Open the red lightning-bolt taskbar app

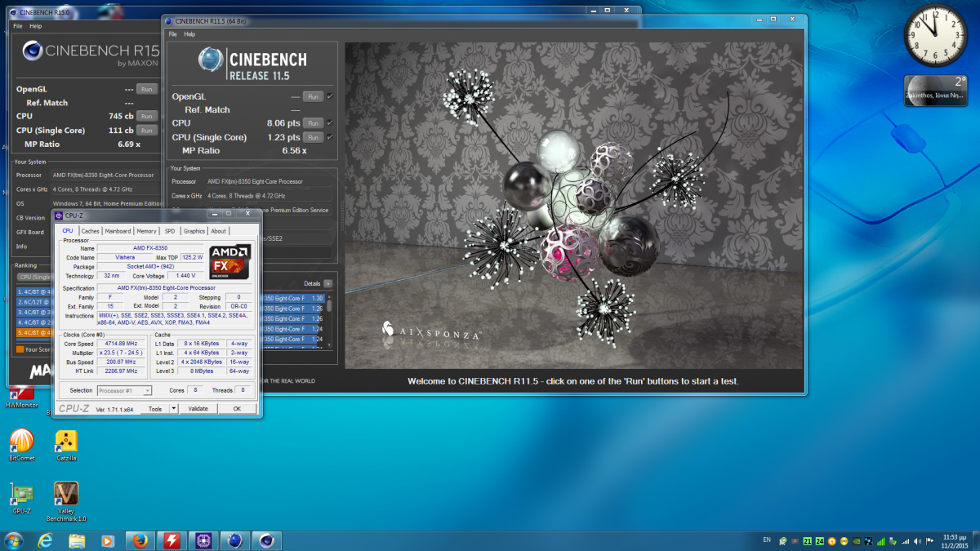171,540
